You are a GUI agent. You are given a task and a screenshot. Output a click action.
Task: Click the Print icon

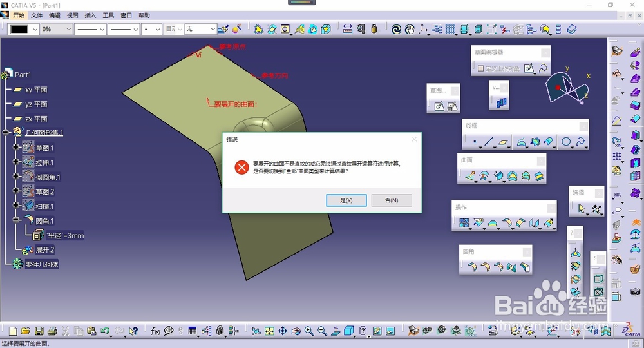[52, 331]
